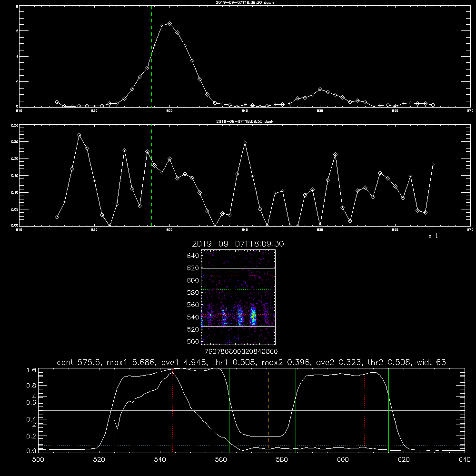Viewport: 476px width, 476px height.
Task: Click the tallest peak diamond near 818 in dusk plot
Action: (x=79, y=135)
